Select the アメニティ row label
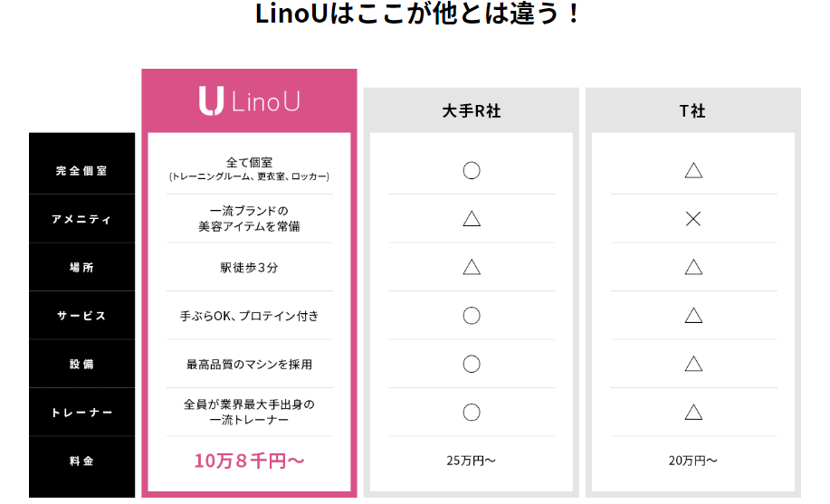 coord(81,219)
